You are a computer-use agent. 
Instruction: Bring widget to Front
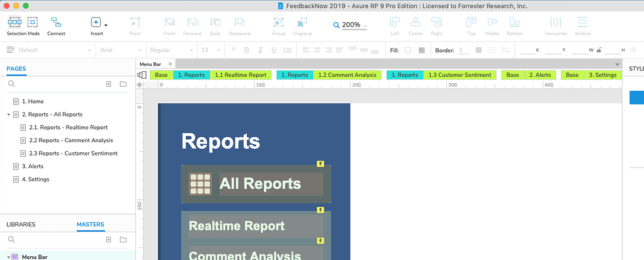169,22
